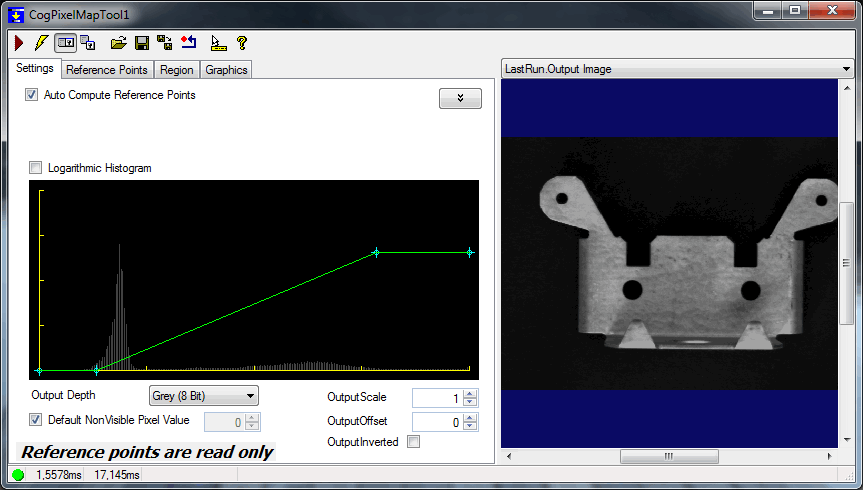Open the LastRun.Output Image dropdown
863x490 pixels.
677,69
